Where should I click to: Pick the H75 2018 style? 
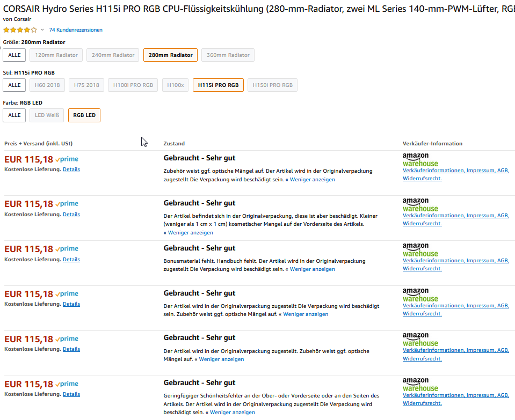click(x=86, y=85)
